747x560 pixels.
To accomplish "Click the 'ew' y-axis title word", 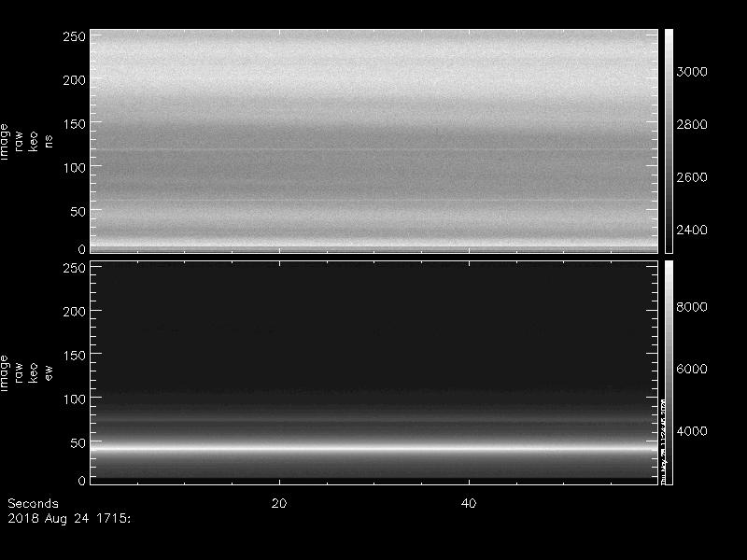I will tap(49, 372).
